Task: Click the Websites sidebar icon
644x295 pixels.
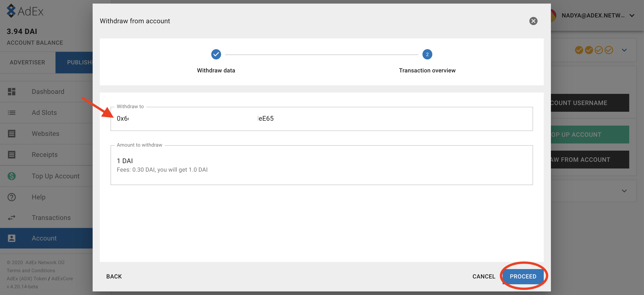Action: (11, 134)
